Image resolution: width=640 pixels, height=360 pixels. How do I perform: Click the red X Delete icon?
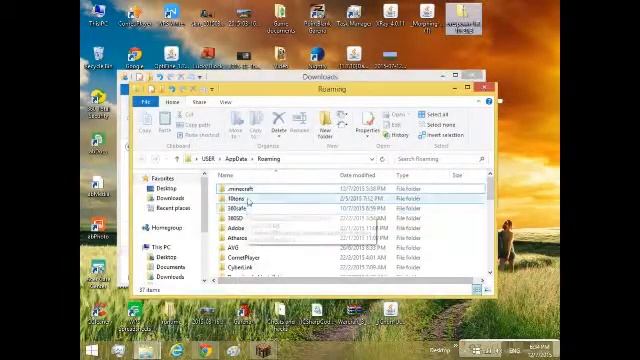point(279,119)
